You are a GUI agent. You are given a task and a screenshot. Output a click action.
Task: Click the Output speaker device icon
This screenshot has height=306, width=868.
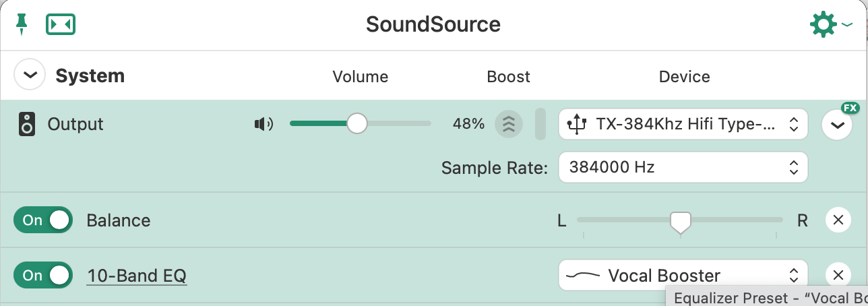[27, 125]
